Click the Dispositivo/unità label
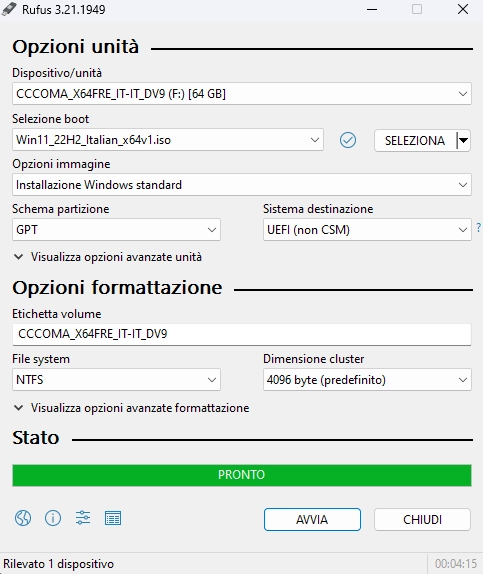The image size is (483, 574). coord(57,73)
